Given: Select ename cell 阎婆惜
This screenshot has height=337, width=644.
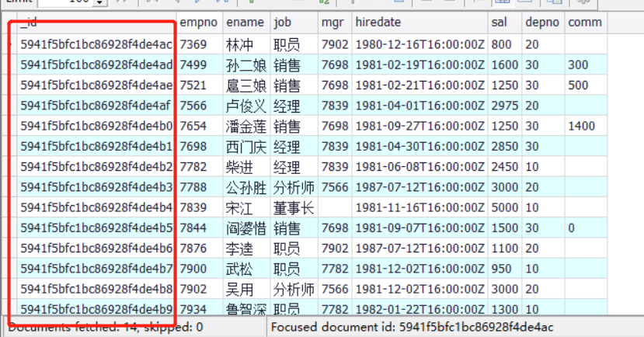Looking at the screenshot, I should point(246,228).
